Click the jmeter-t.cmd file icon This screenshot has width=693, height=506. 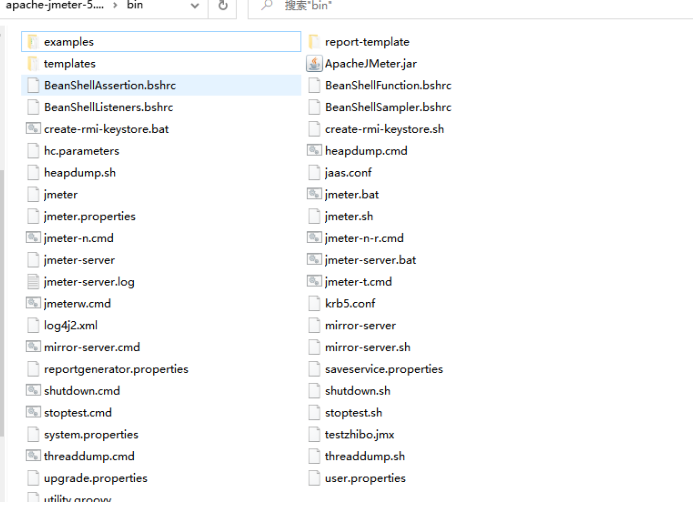click(314, 281)
